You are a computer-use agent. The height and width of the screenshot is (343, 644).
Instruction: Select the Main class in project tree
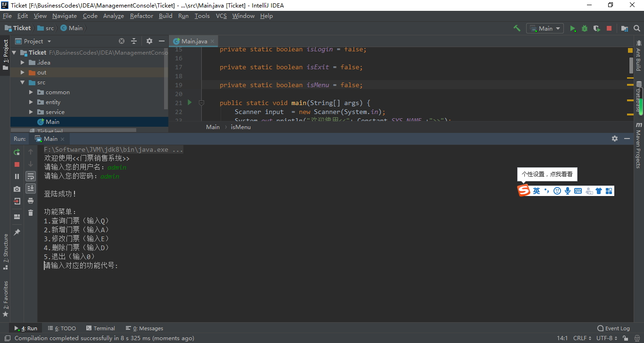52,122
